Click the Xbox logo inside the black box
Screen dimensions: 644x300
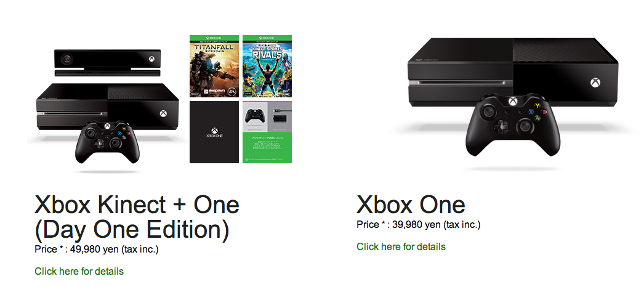click(214, 131)
